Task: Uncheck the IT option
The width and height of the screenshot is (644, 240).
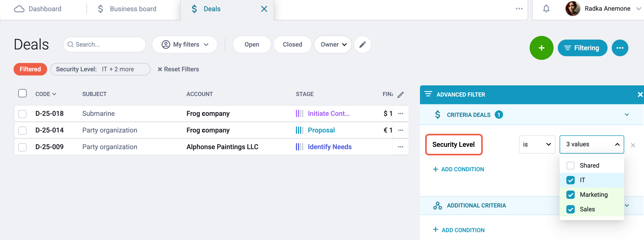Action: pos(571,180)
